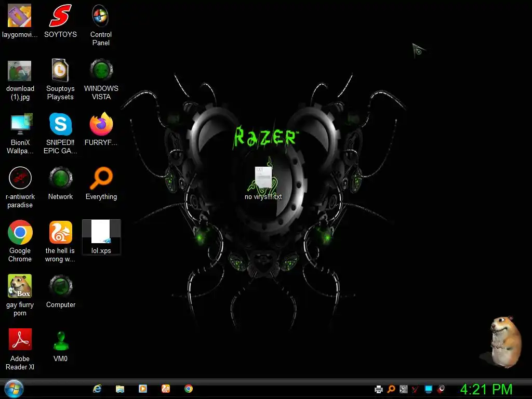Launch UC Browser from the taskbar
This screenshot has width=532, height=399.
[x=166, y=389]
